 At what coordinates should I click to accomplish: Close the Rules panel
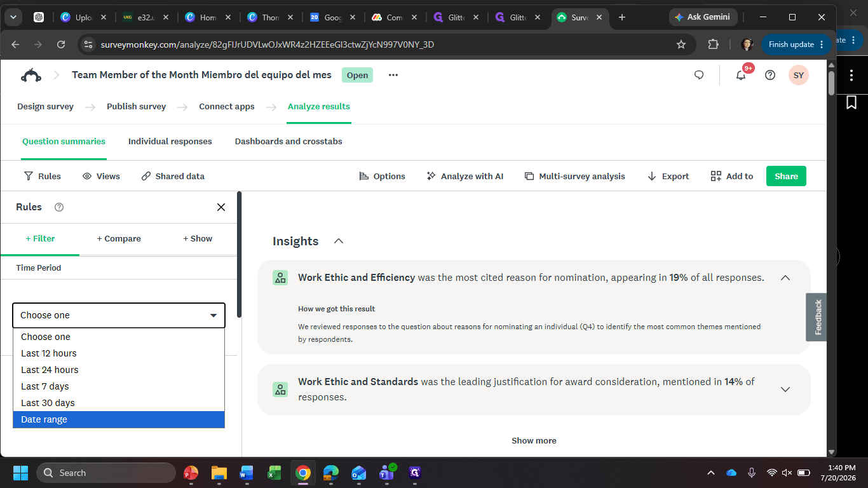point(221,207)
